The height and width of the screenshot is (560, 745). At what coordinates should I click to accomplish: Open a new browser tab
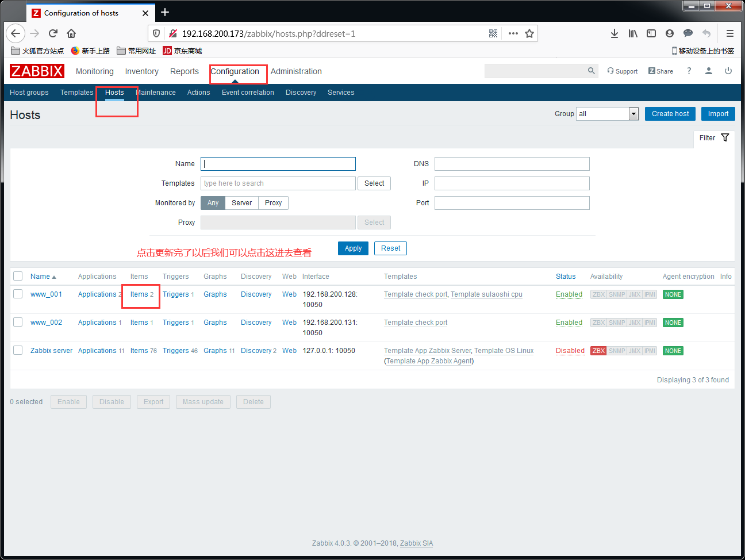165,12
